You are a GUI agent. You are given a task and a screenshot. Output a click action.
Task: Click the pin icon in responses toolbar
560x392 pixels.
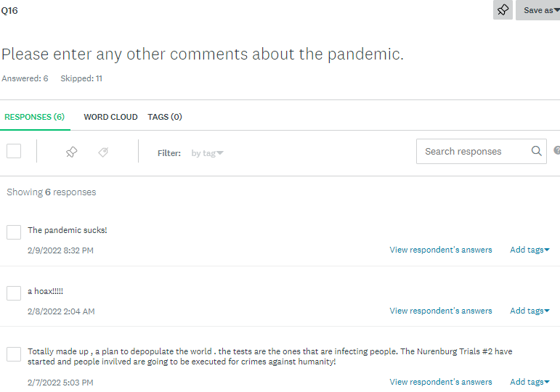71,152
